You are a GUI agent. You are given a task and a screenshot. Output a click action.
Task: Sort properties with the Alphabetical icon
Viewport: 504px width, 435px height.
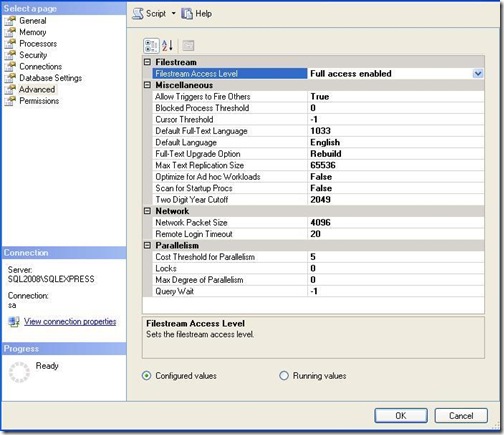pos(167,46)
